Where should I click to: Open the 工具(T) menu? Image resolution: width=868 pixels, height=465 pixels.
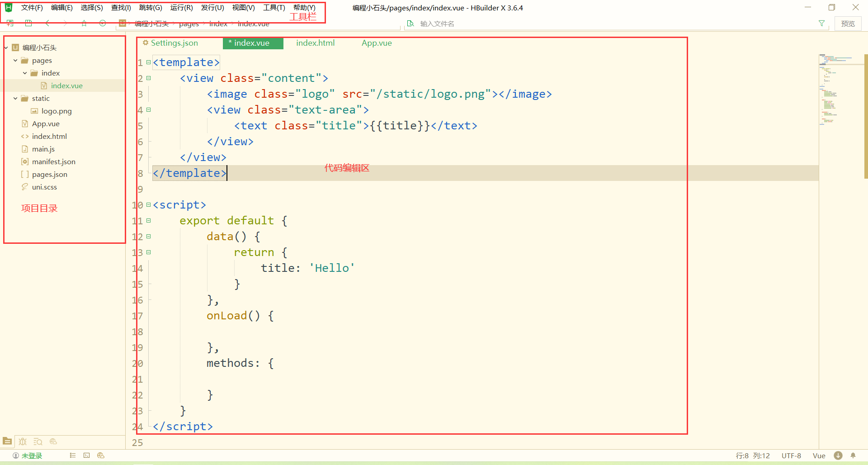click(x=274, y=8)
